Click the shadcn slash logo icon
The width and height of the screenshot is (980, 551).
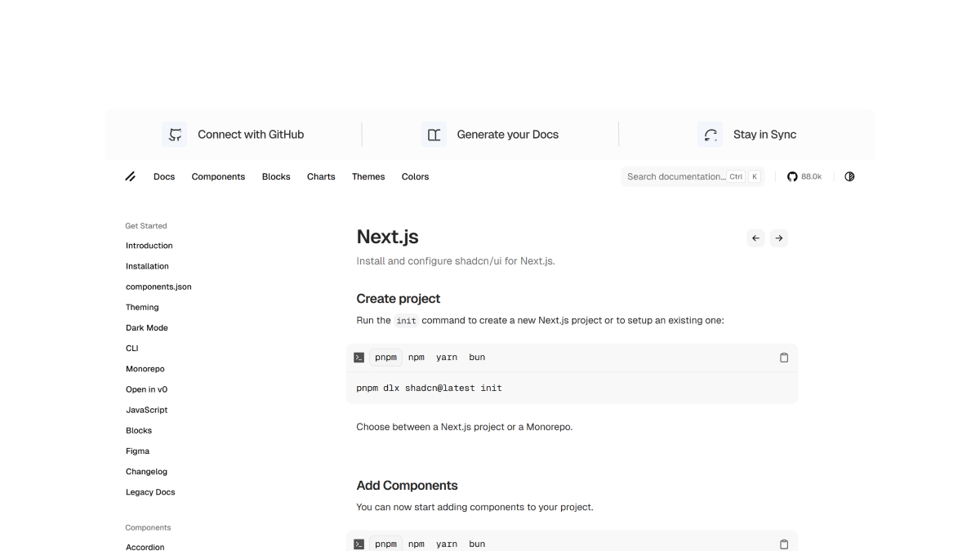pyautogui.click(x=131, y=176)
